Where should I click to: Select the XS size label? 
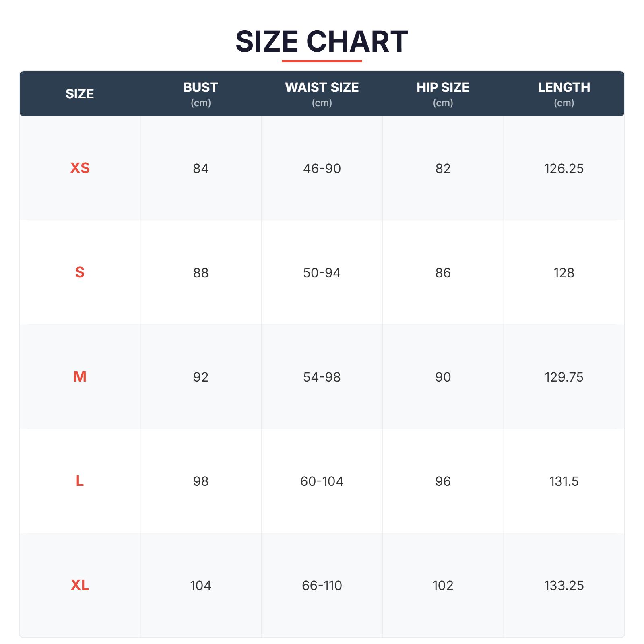coord(80,168)
